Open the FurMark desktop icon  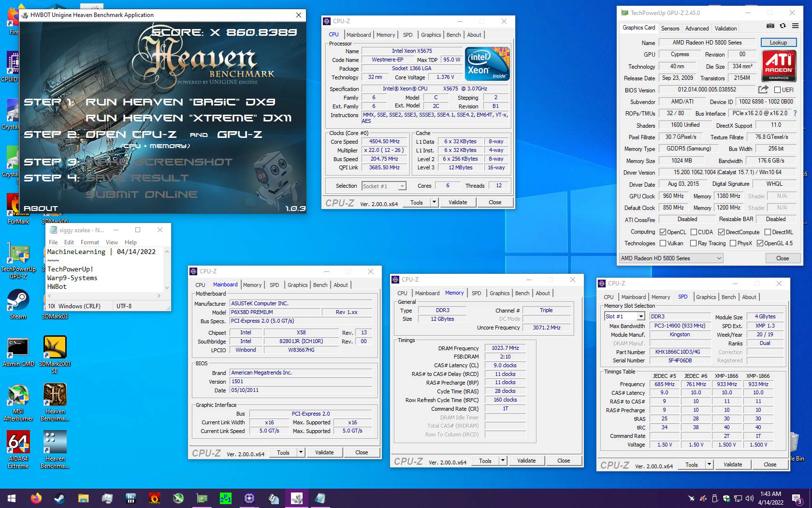[x=18, y=209]
